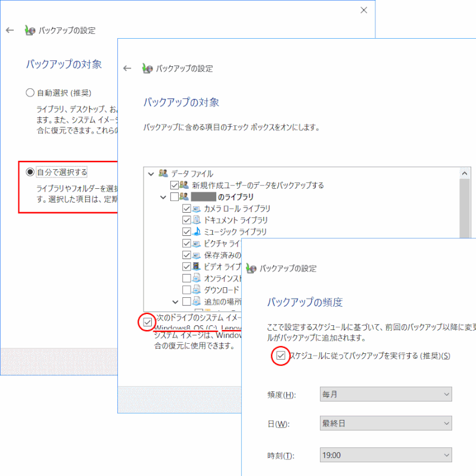Click the 追加の場所 folder icon

point(197,301)
